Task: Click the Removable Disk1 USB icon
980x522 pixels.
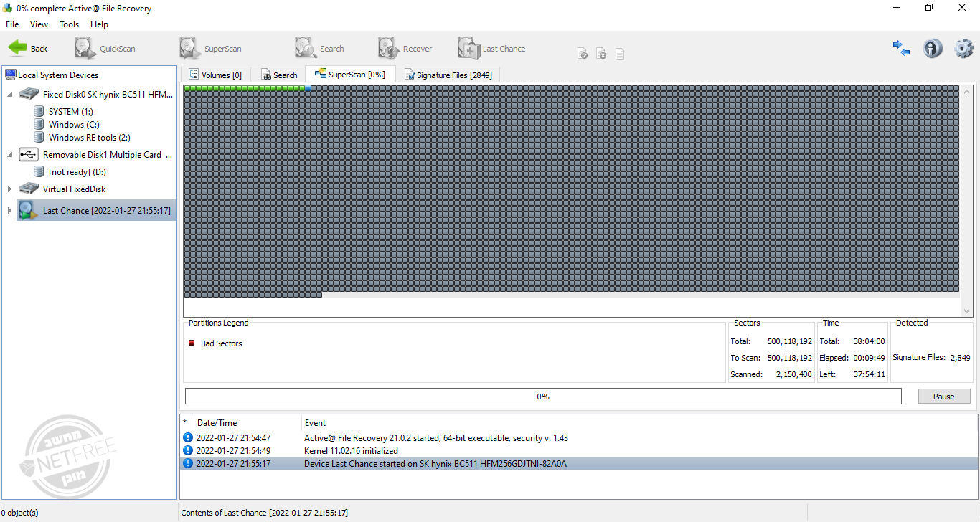Action: 29,154
